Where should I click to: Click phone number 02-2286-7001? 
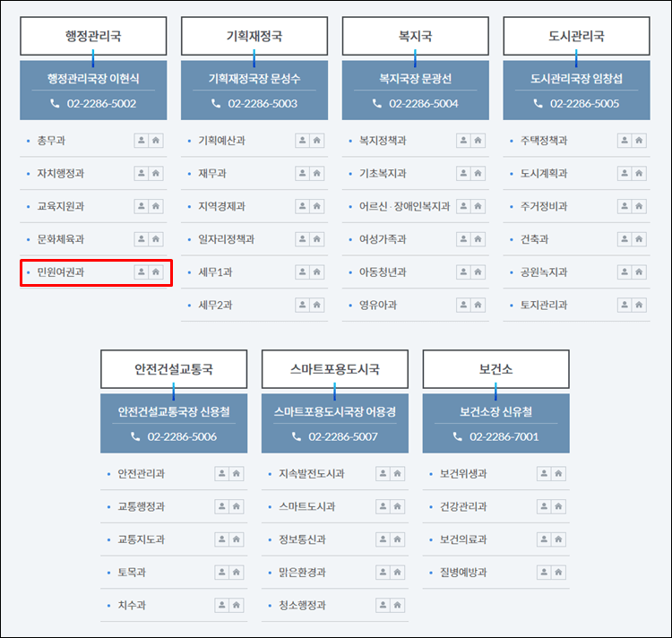(x=504, y=437)
